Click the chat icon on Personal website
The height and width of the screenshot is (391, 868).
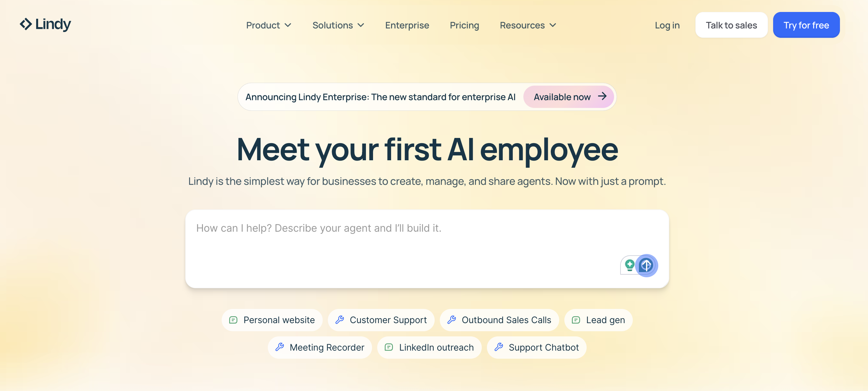[233, 320]
